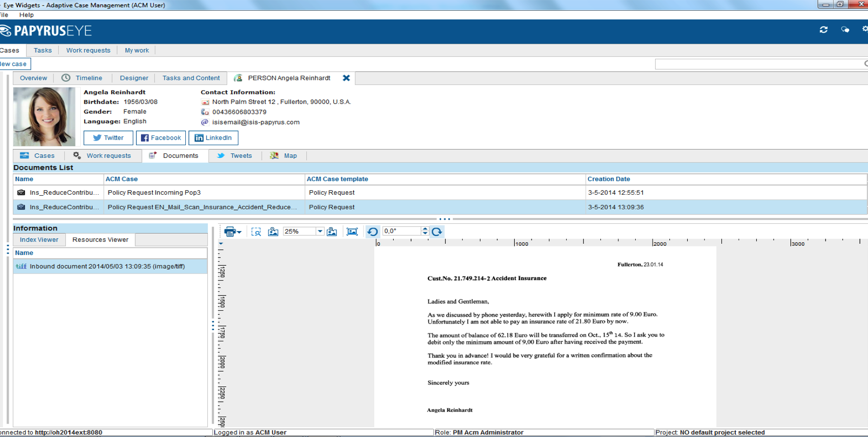Zoom in the document image
Screen dimensions: 868x437
[x=332, y=232]
